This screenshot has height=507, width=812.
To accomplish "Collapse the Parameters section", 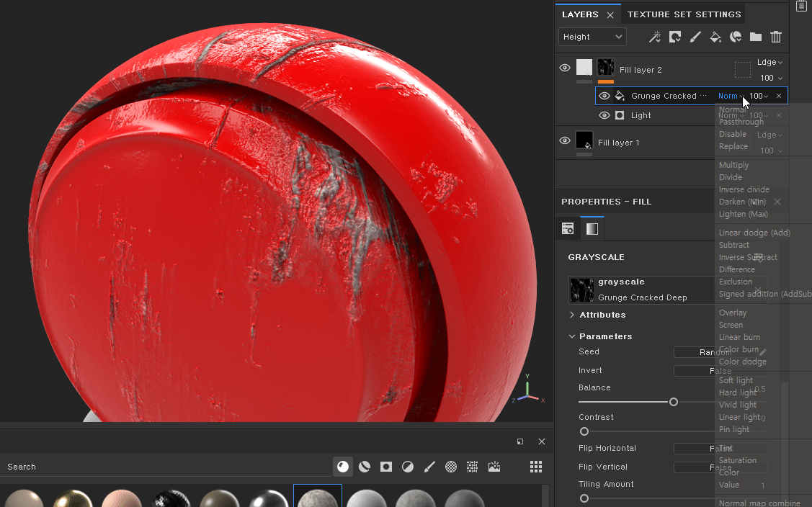I will point(572,336).
